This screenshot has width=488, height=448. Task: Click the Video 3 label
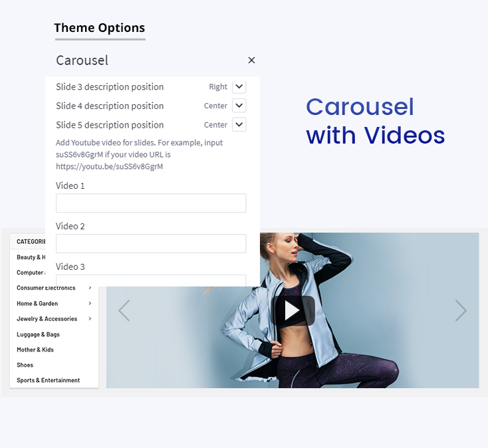[70, 267]
